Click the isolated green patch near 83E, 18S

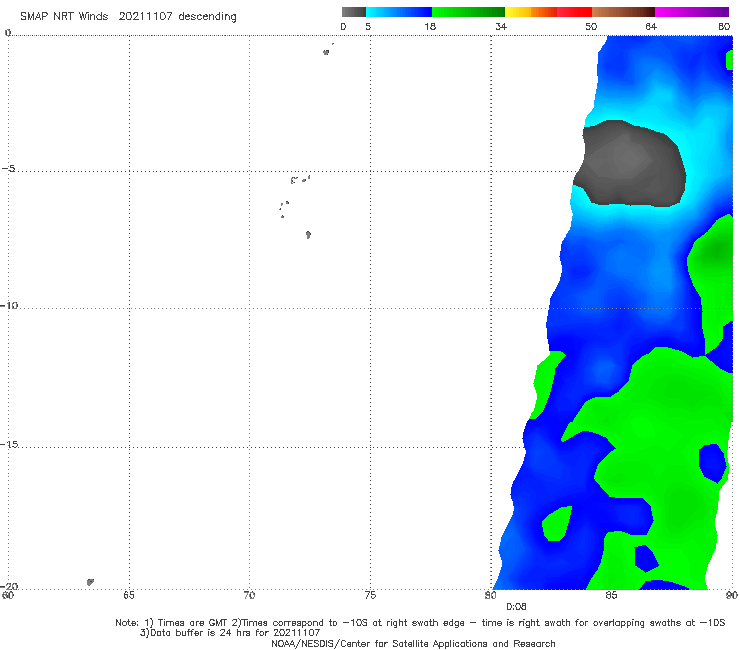557,523
